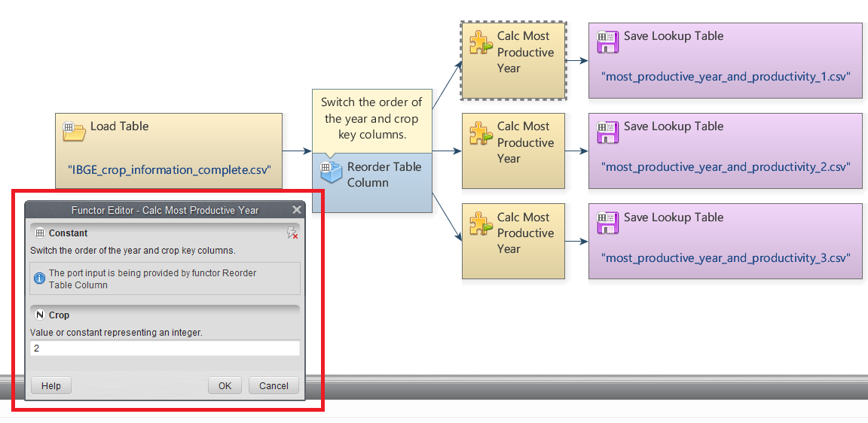This screenshot has width=868, height=423.
Task: Click the blue info icon in dialog
Action: pyautogui.click(x=40, y=278)
